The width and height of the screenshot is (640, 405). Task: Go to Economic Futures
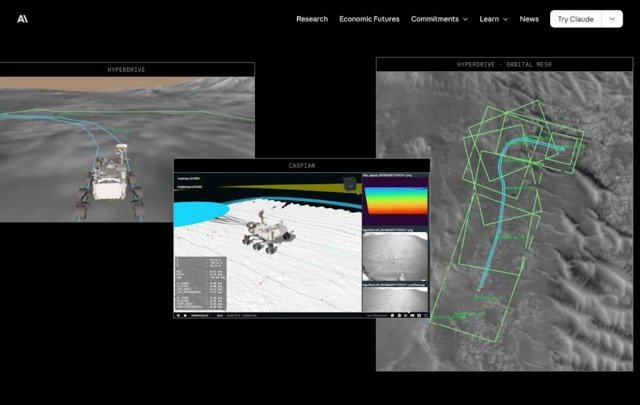[369, 19]
